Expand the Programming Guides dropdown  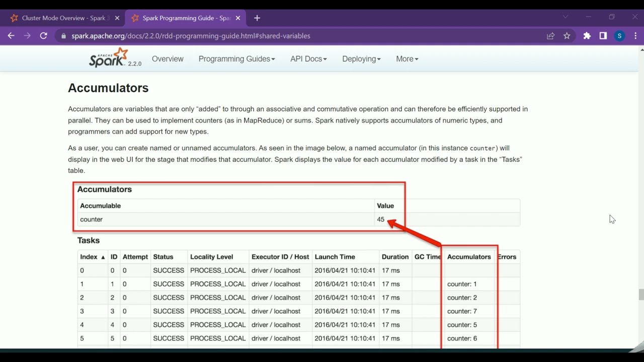click(236, 59)
